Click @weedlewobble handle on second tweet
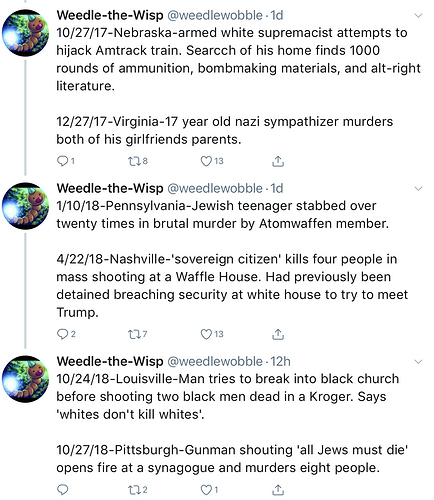434x500 pixels. 215,188
